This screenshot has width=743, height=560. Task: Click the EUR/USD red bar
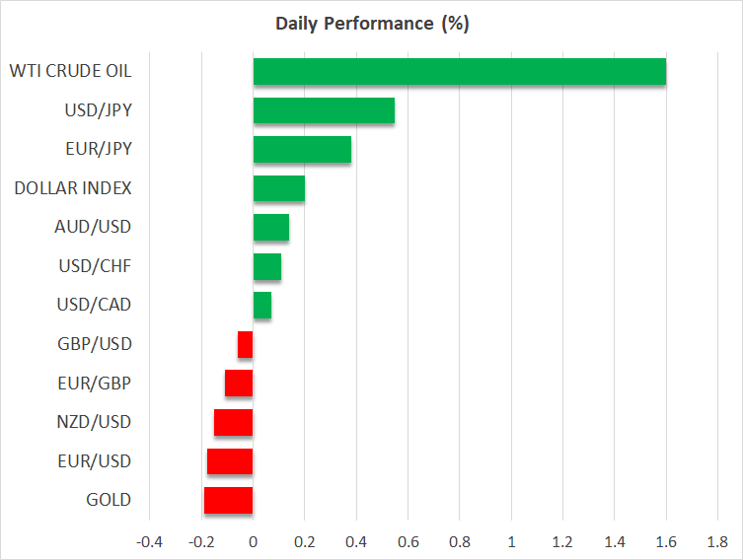(230, 461)
